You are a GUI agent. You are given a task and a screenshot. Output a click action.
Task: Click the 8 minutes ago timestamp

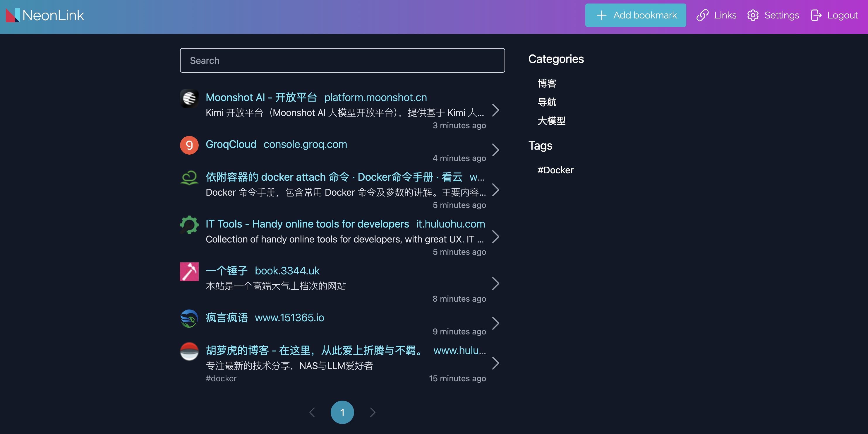(459, 299)
